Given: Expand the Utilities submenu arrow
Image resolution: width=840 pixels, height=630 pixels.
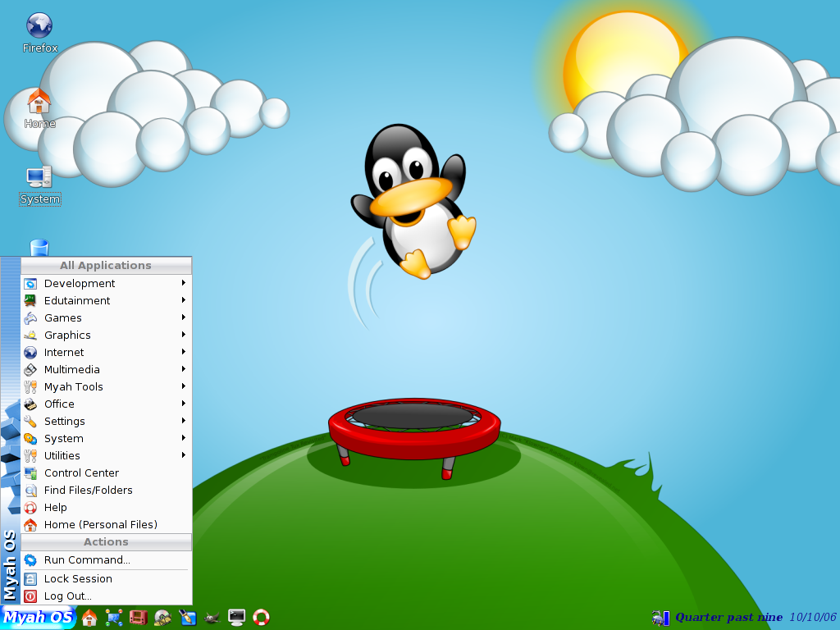Looking at the screenshot, I should pyautogui.click(x=183, y=455).
